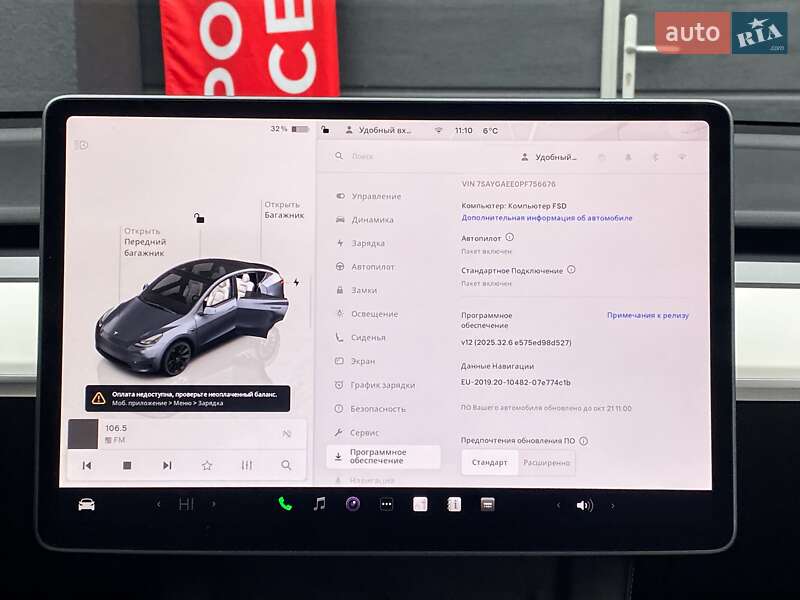Open Дополнительная информация об автомобиле link

pyautogui.click(x=546, y=218)
